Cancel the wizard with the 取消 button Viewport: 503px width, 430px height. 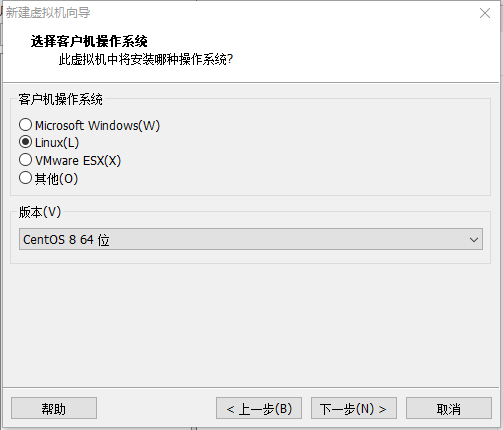tap(449, 408)
